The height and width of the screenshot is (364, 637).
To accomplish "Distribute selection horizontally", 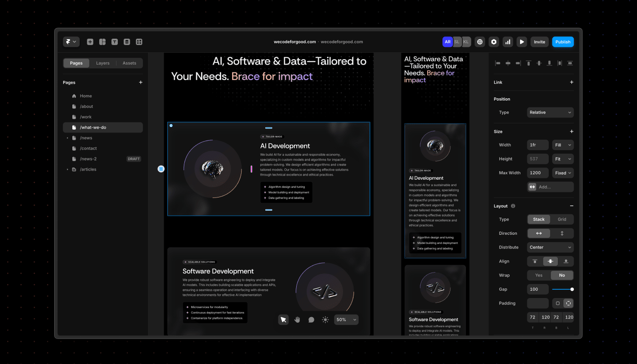I will [x=560, y=63].
